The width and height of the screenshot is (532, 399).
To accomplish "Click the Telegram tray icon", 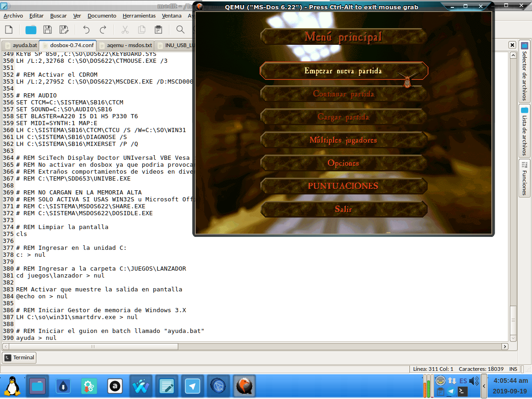I will (x=451, y=392).
